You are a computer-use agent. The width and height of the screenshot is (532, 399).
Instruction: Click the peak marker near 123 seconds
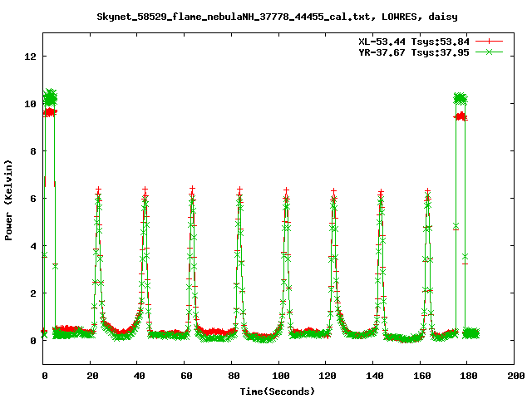coord(334,191)
